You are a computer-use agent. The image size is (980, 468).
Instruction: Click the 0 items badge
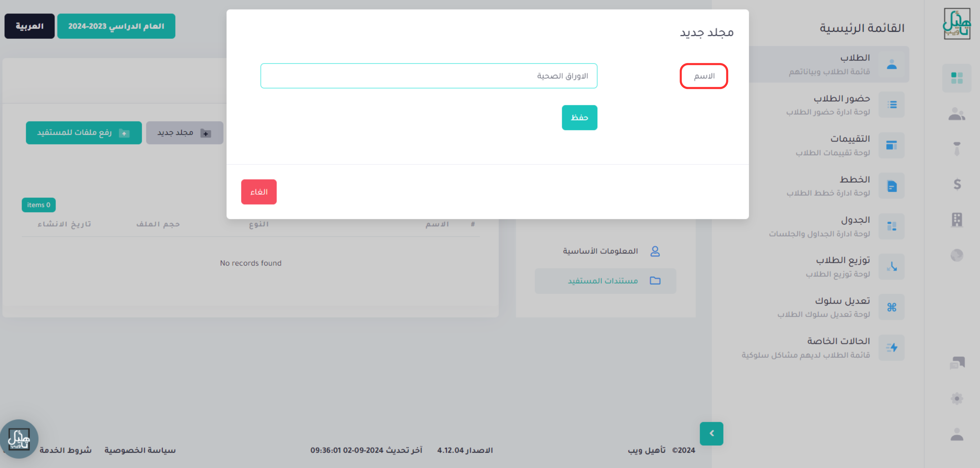pyautogui.click(x=38, y=205)
